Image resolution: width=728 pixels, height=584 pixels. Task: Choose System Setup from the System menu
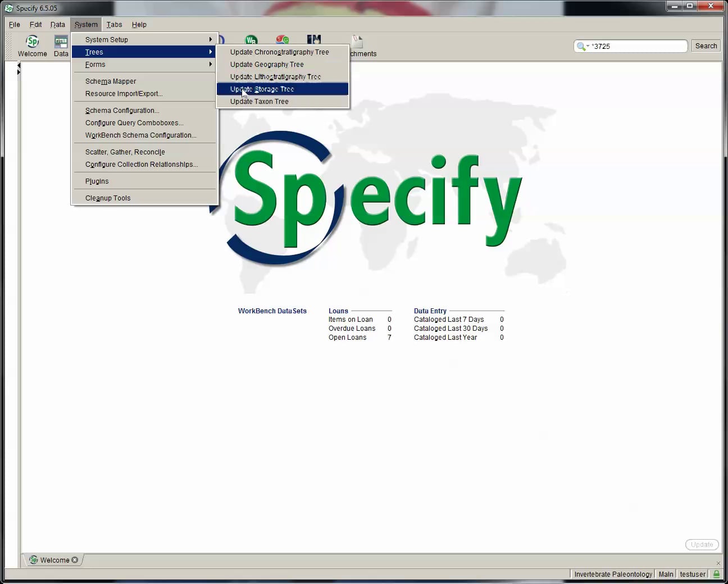pyautogui.click(x=144, y=39)
